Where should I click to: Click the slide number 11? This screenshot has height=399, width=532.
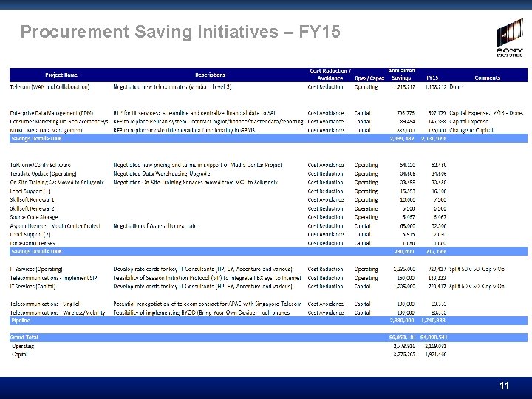(x=504, y=386)
